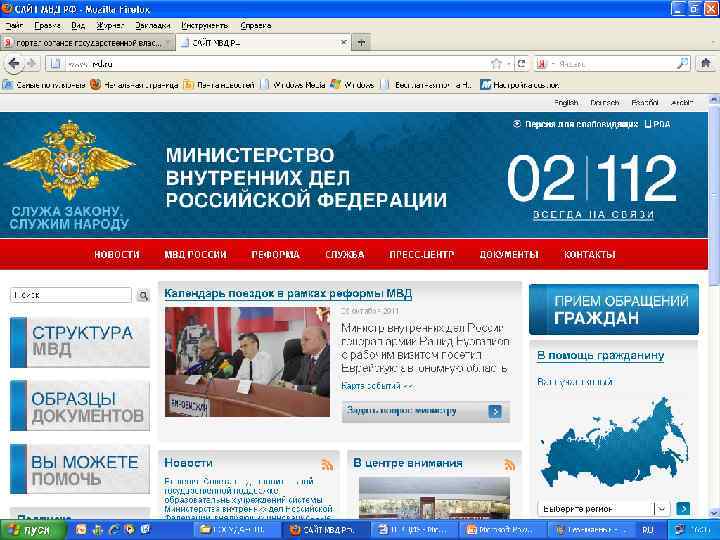Click the forward navigation arrow
The width and height of the screenshot is (720, 540).
[x=32, y=64]
